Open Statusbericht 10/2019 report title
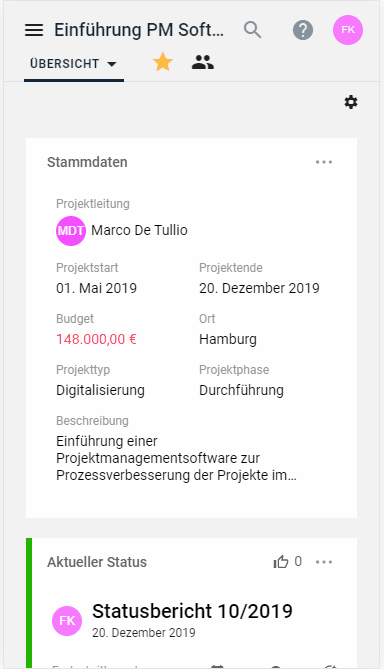 point(192,611)
